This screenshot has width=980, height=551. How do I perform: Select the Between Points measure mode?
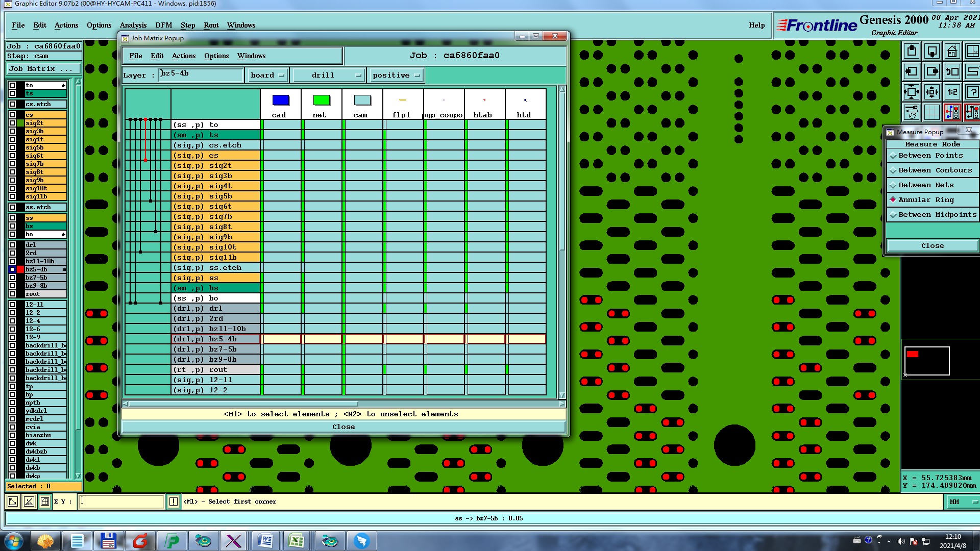pyautogui.click(x=930, y=156)
